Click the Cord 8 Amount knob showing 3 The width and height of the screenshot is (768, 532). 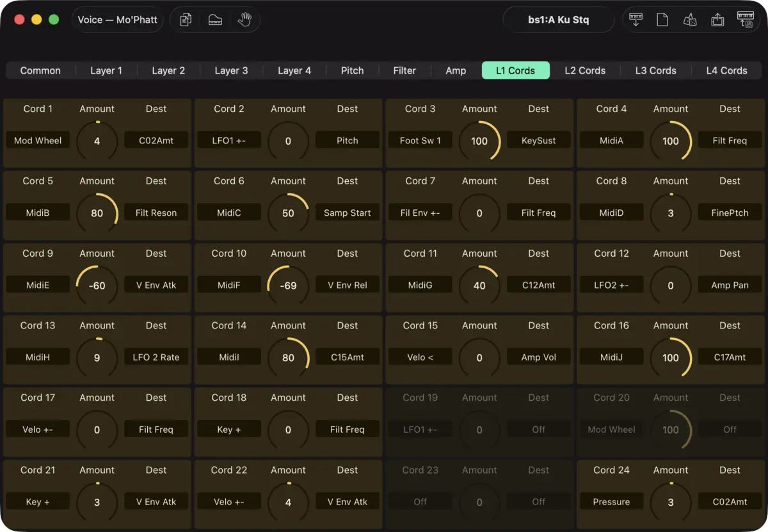[671, 213]
